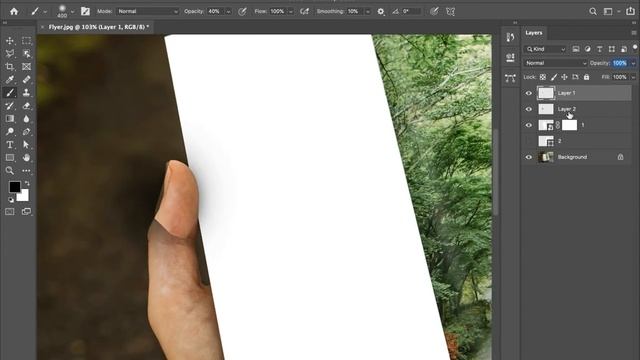Toggle the Brush Settings panel
640x360 pixels.
click(x=85, y=11)
